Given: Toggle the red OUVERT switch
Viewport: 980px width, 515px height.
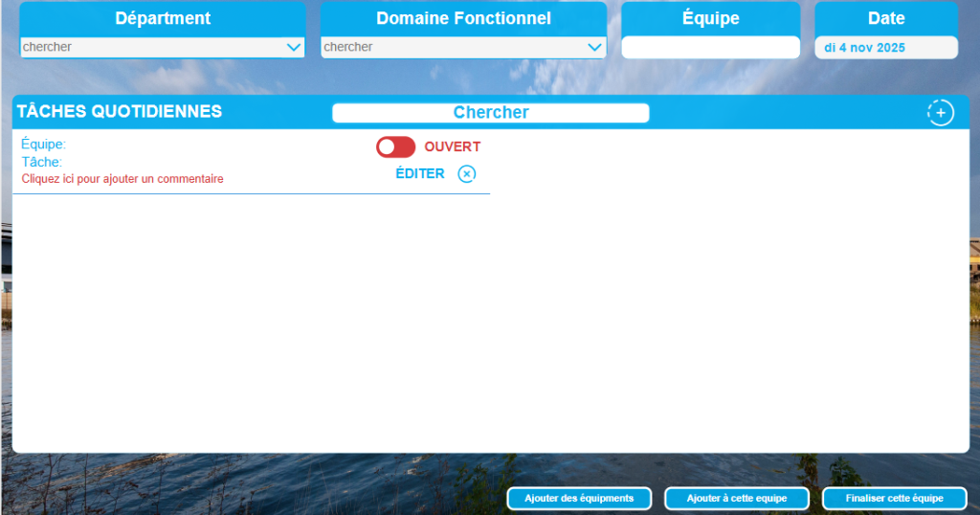Looking at the screenshot, I should (395, 146).
